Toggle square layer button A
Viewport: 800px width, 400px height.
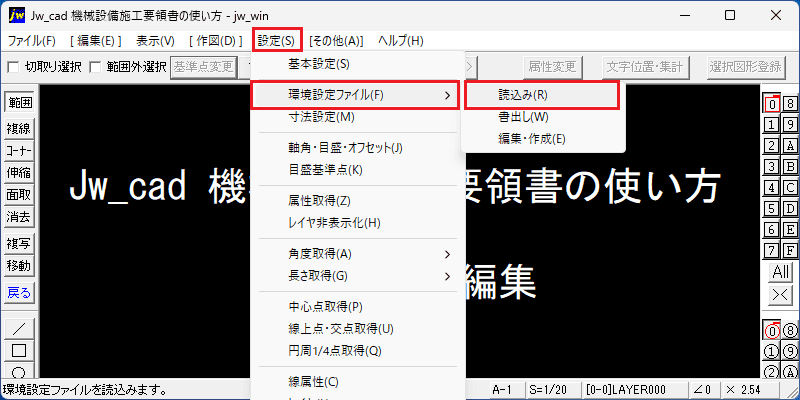[x=790, y=145]
